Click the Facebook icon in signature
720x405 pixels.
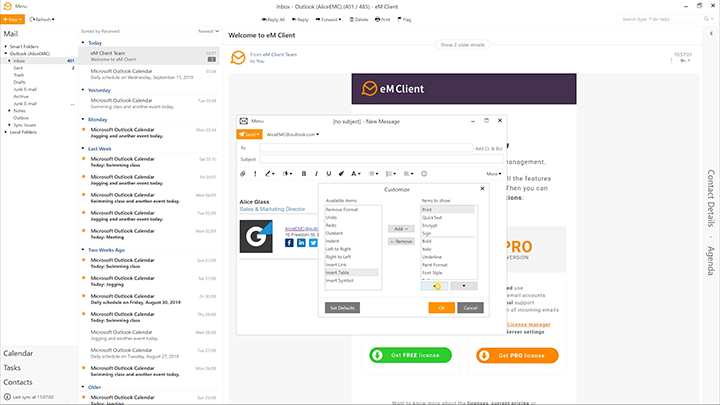(289, 243)
